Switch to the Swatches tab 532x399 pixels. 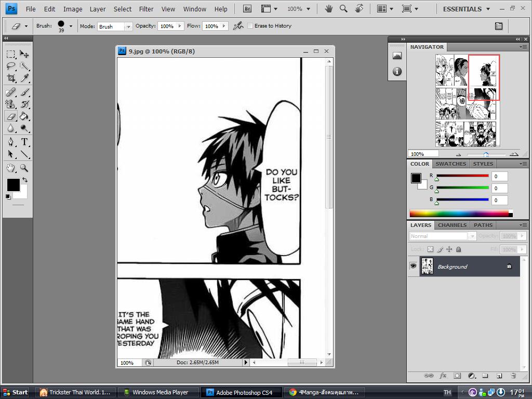451,164
